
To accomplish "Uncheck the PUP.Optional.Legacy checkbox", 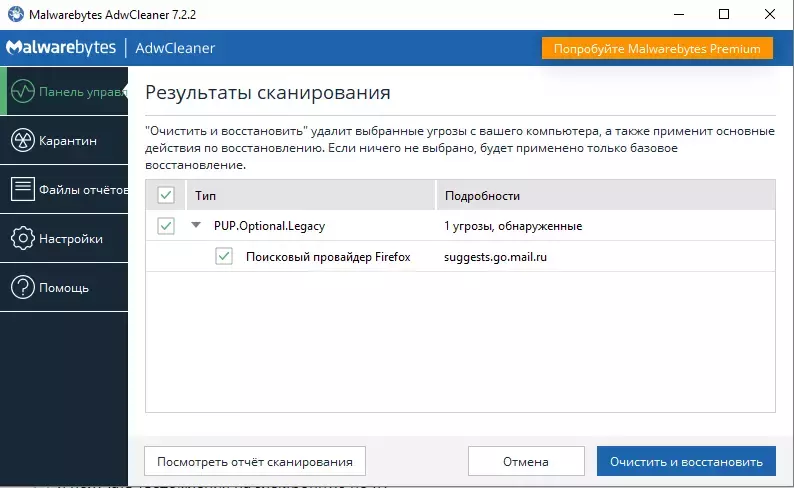I will coord(166,226).
